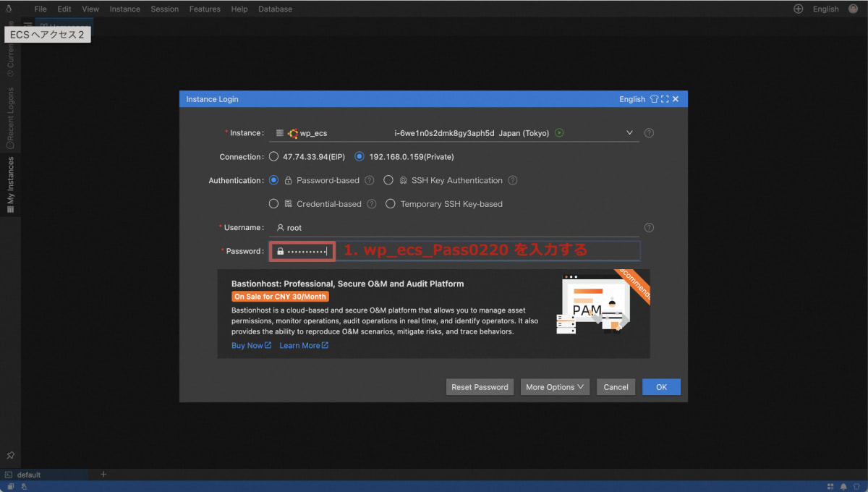Open the Database menu
This screenshot has width=868, height=492.
click(x=275, y=9)
